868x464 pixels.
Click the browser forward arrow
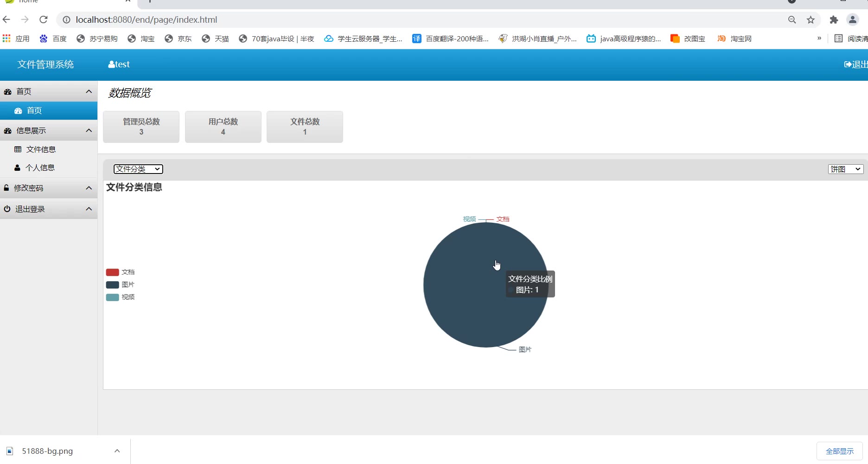click(x=25, y=19)
